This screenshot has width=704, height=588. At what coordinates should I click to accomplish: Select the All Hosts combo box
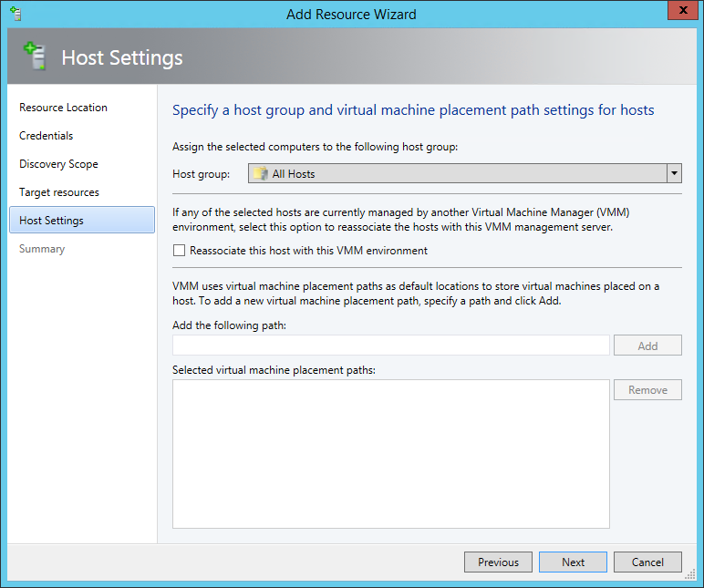pyautogui.click(x=465, y=173)
